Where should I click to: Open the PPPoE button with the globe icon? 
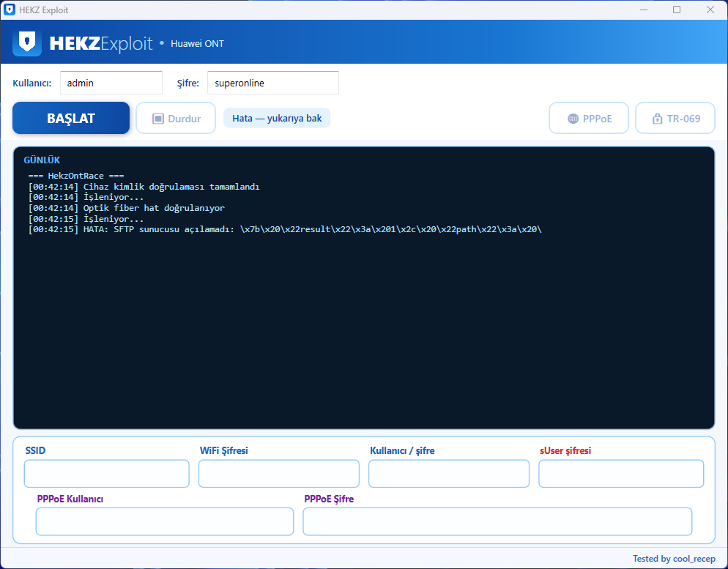click(x=589, y=119)
